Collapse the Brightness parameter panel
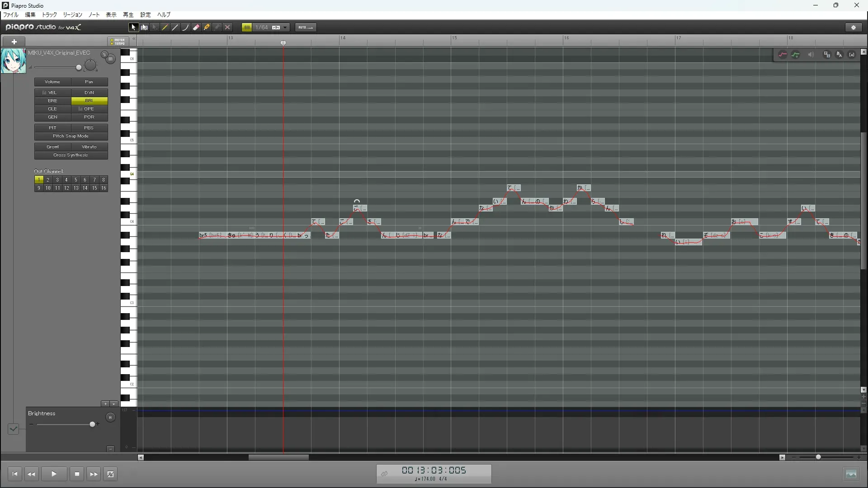Screen dimensions: 868x488 (110, 449)
